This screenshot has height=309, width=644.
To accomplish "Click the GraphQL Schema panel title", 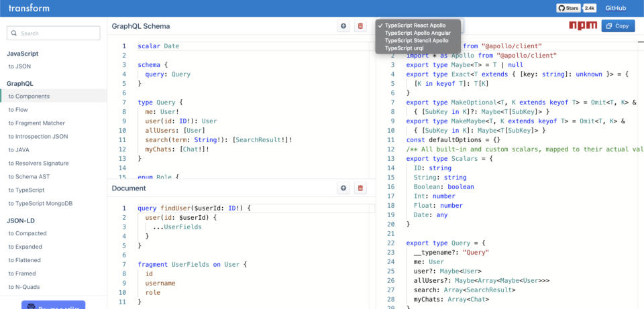I will (141, 26).
